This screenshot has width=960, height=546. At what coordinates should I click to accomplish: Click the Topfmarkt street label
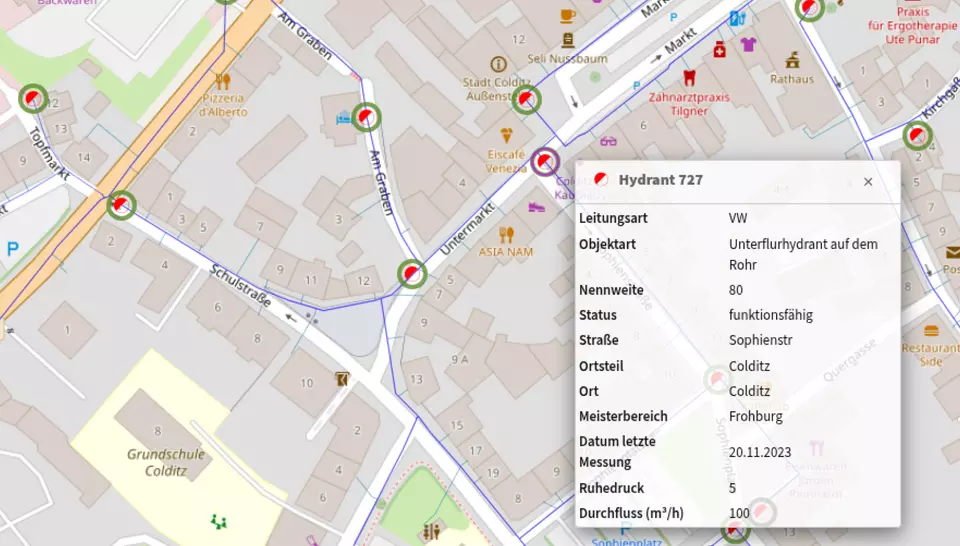pyautogui.click(x=48, y=153)
